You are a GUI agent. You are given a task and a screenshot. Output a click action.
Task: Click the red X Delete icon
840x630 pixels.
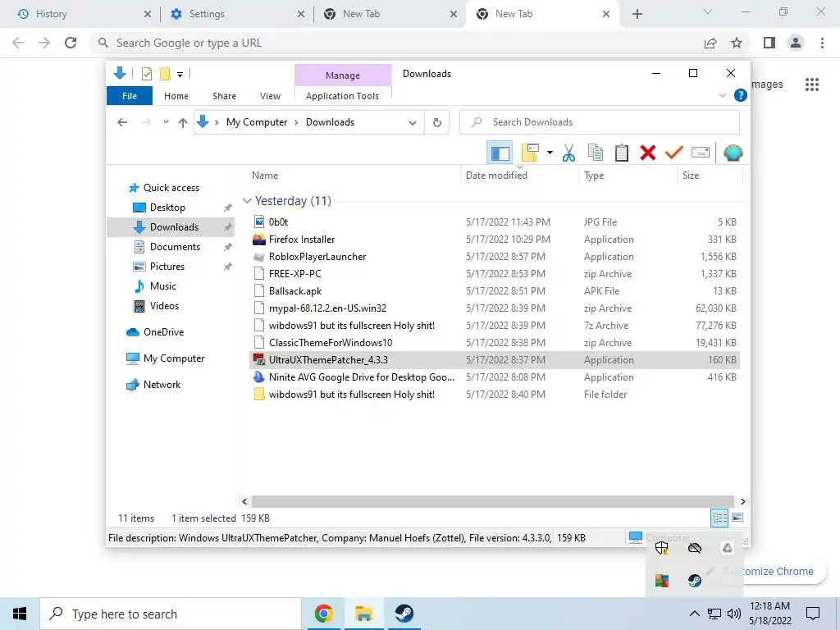[648, 153]
